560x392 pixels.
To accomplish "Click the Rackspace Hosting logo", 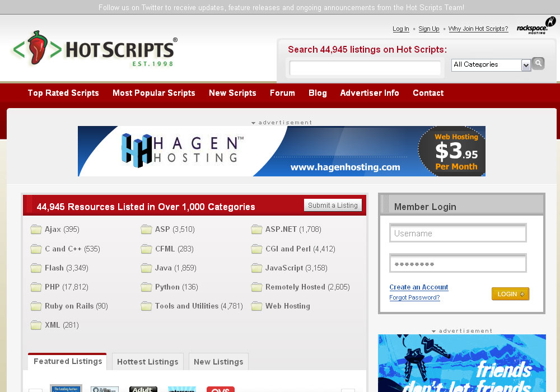I will pos(536,26).
